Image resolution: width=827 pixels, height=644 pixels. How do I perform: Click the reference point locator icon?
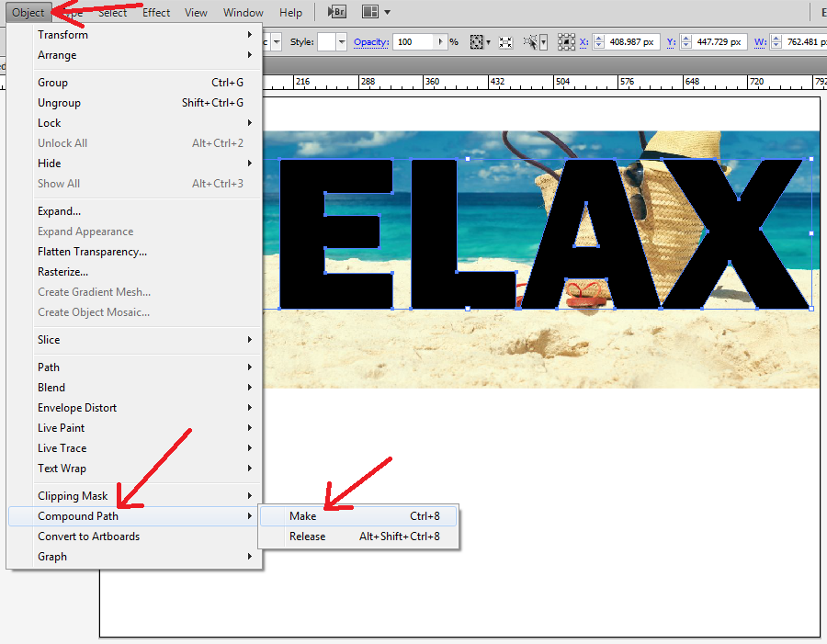566,41
